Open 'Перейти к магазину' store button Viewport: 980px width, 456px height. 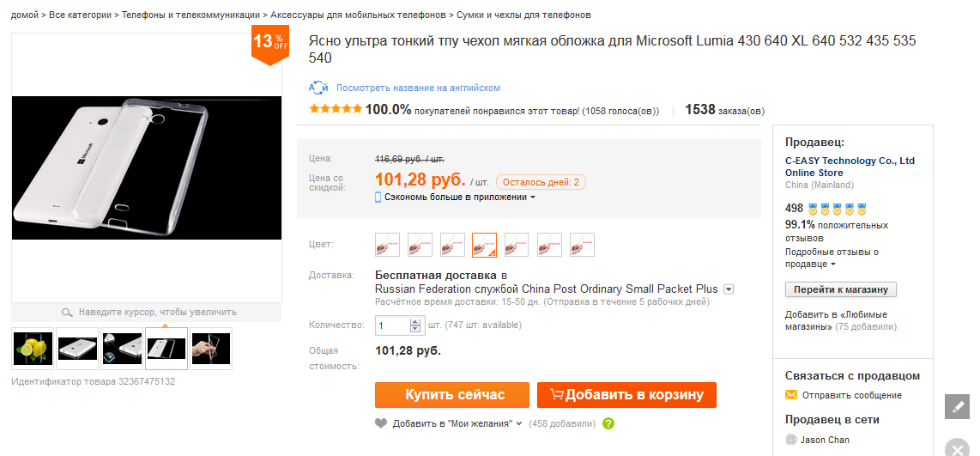click(841, 289)
